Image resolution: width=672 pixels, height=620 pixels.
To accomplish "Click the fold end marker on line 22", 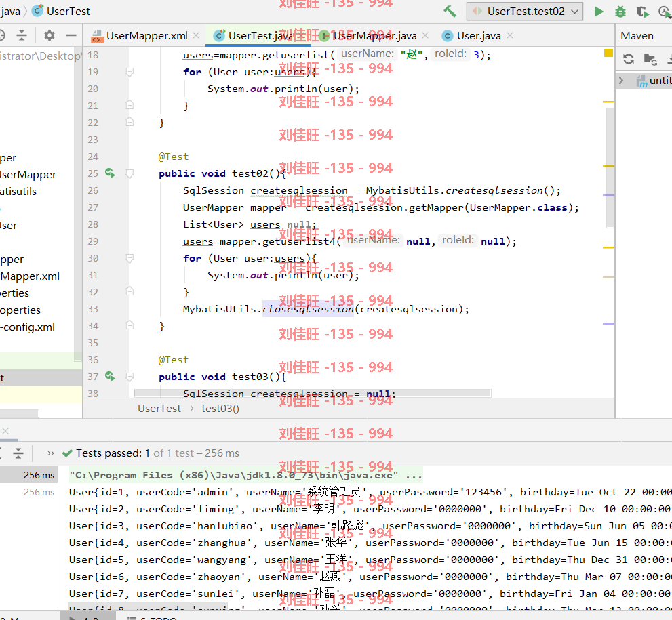I will coord(130,122).
